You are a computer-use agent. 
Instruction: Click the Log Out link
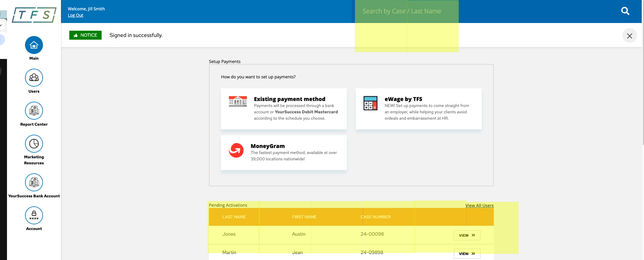(x=76, y=15)
